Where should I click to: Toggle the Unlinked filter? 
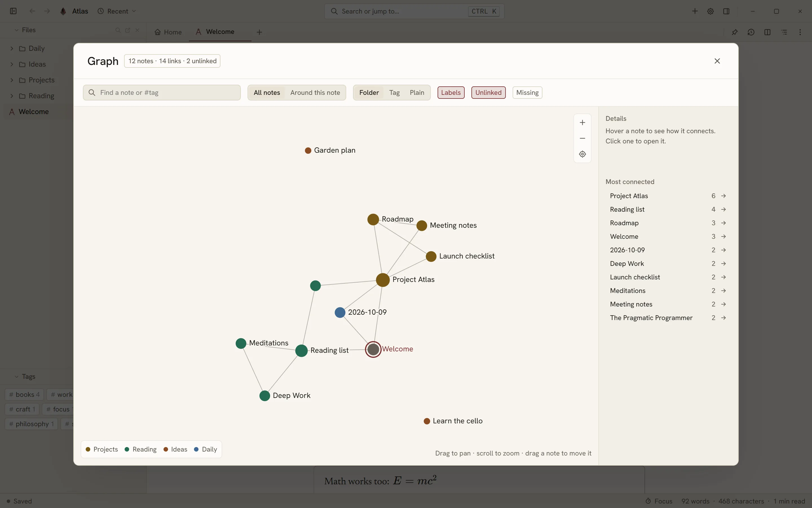click(488, 93)
